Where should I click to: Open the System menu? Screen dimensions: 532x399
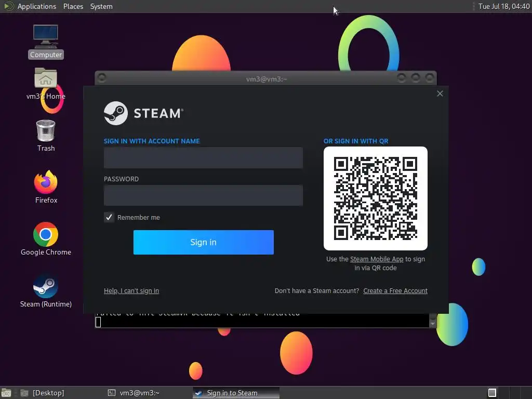click(x=101, y=6)
